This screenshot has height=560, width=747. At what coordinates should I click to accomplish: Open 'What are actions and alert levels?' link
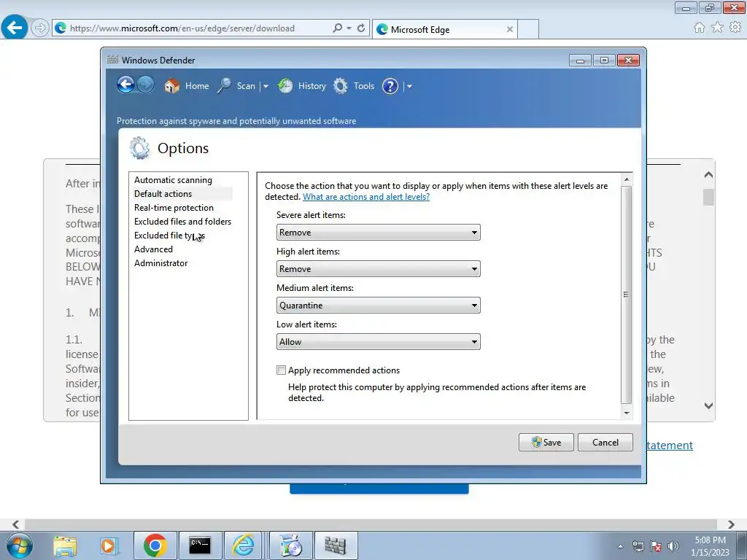pyautogui.click(x=366, y=197)
